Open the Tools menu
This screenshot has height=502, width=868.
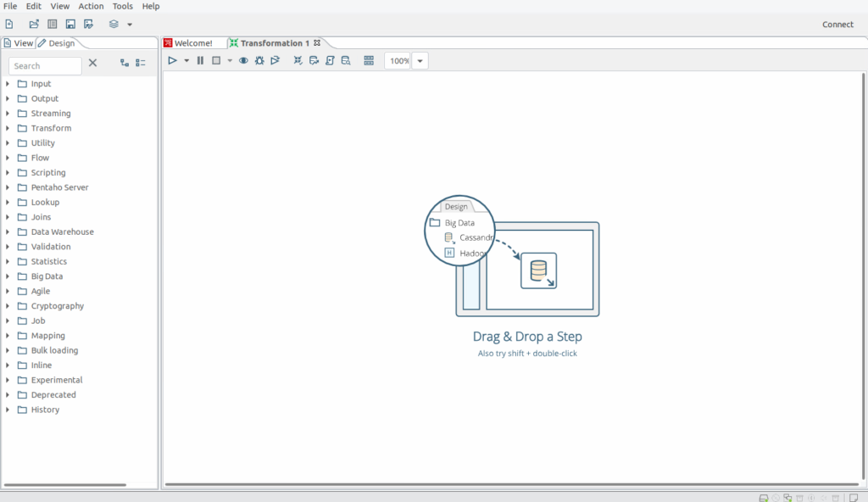pos(122,6)
